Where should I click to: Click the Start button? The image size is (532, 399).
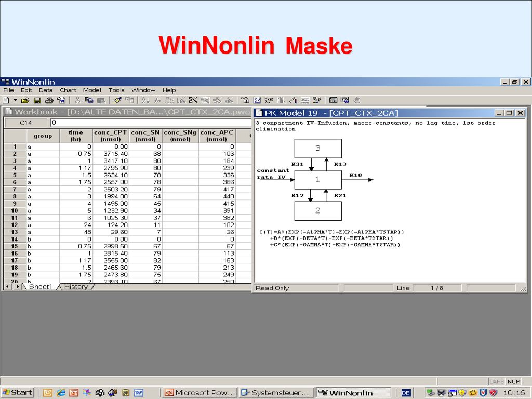(18, 393)
